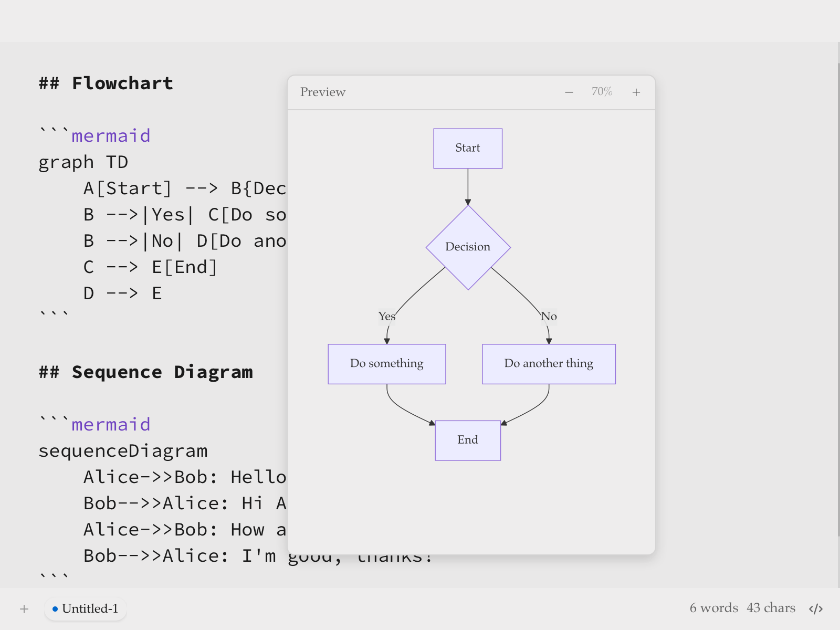Expand the Flowchart section heading
840x630 pixels.
coord(105,83)
